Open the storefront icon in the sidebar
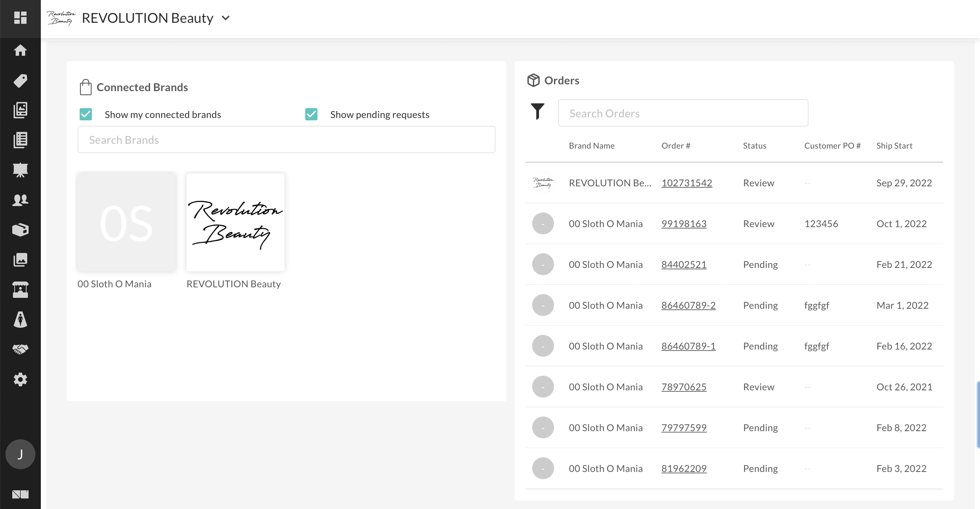 [20, 290]
